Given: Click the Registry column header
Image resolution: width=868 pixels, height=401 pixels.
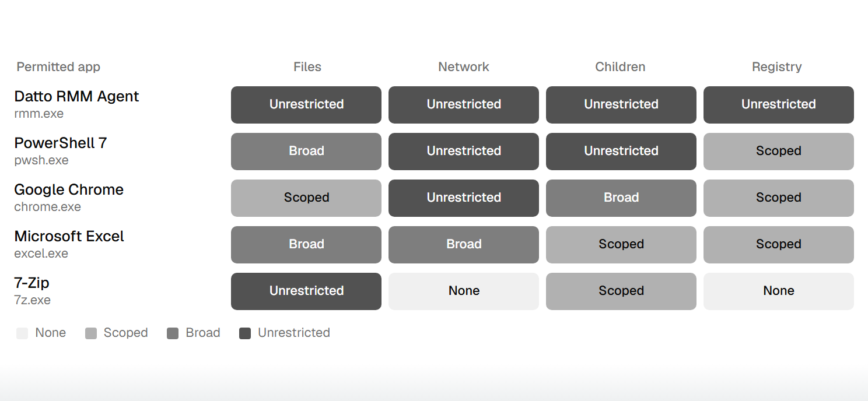Looking at the screenshot, I should [777, 67].
